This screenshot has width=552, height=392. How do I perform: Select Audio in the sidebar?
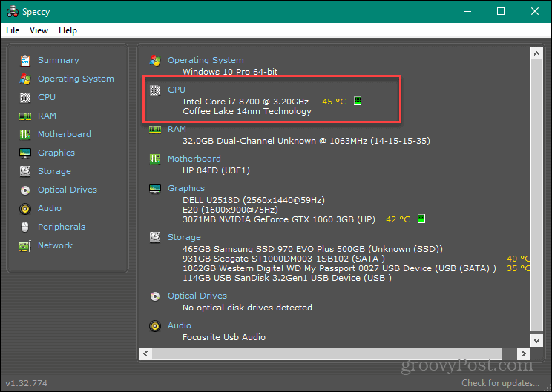point(50,208)
